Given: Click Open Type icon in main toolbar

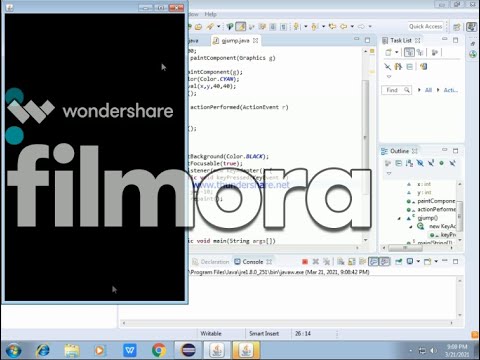Looking at the screenshot, I should 198,26.
